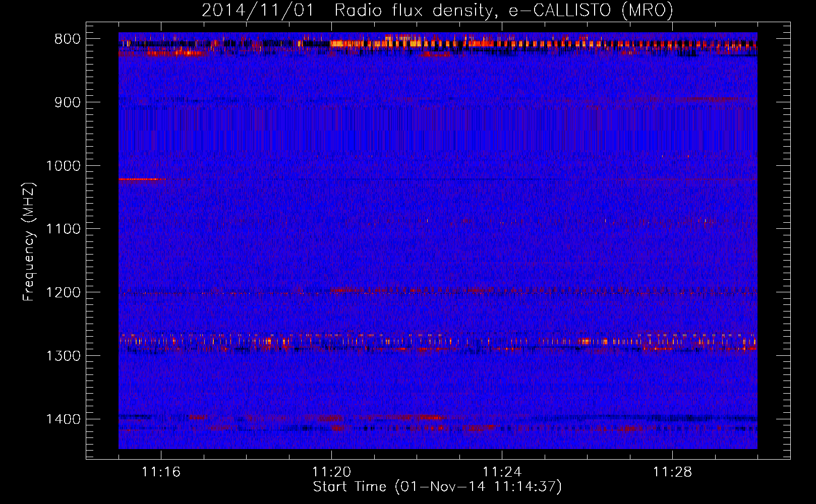Click the 1100 frequency tick label
816x504 pixels.
click(63, 229)
